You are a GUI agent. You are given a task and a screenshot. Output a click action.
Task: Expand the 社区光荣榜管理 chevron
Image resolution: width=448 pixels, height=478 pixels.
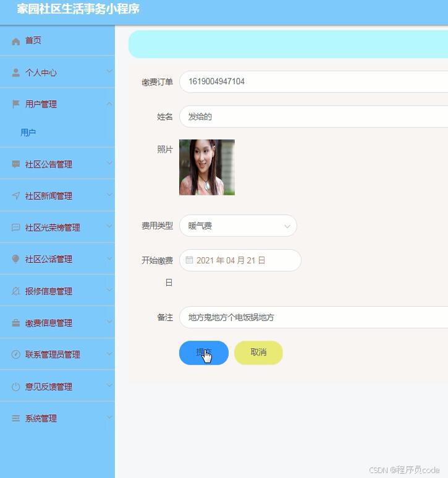click(109, 226)
